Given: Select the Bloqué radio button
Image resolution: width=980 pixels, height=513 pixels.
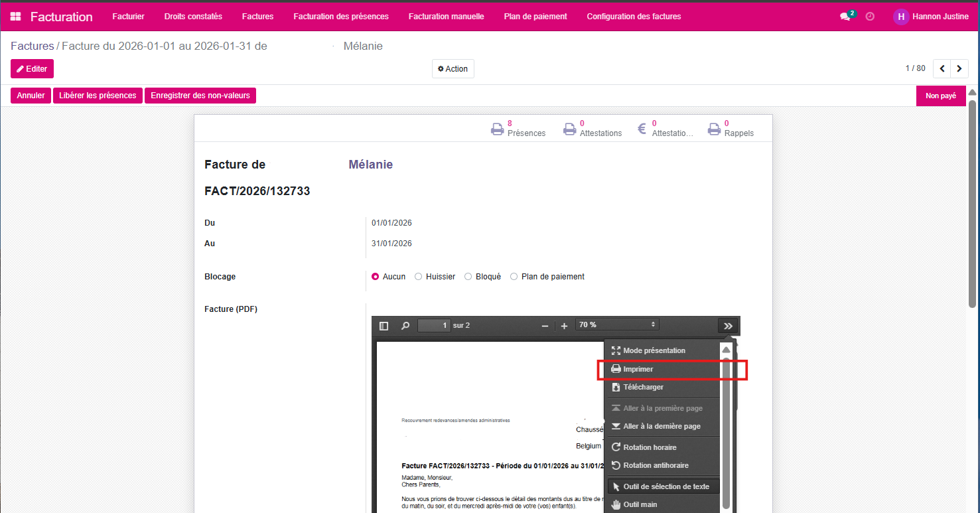Looking at the screenshot, I should (x=468, y=277).
